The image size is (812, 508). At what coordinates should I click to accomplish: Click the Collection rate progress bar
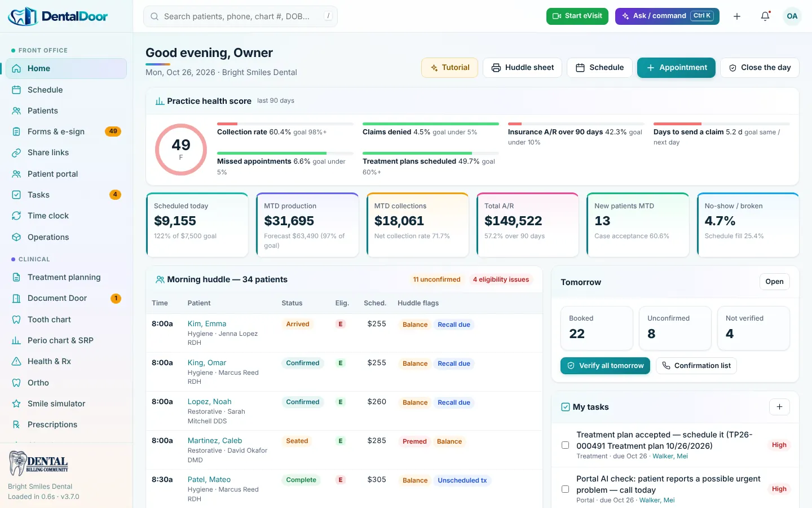click(285, 124)
